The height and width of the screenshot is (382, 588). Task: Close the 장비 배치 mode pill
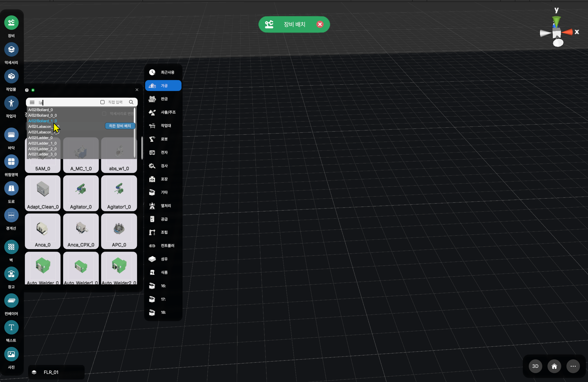(320, 25)
